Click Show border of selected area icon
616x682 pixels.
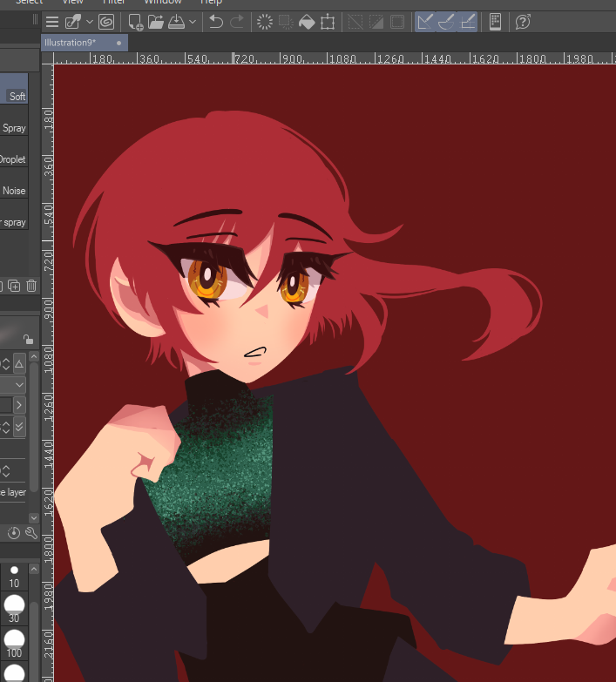click(x=397, y=22)
